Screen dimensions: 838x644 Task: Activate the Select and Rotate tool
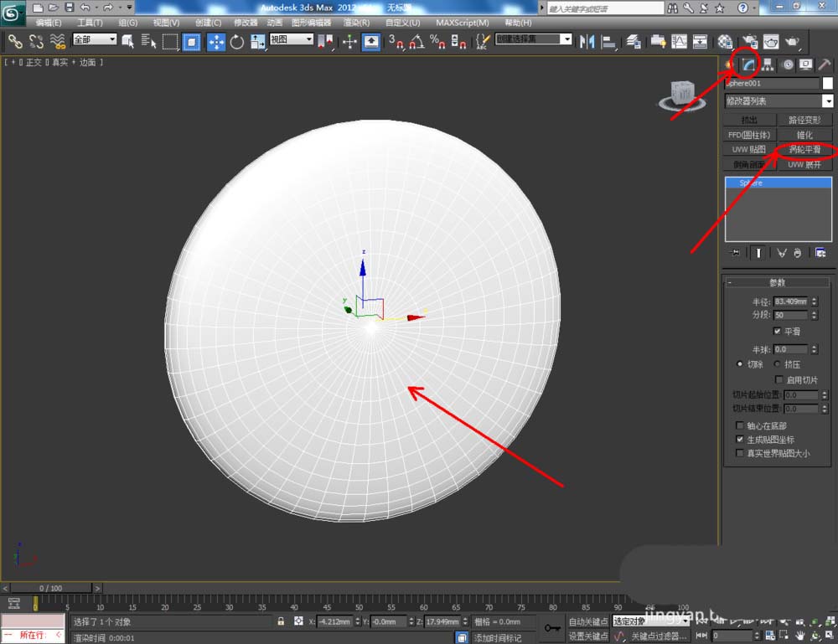[x=236, y=41]
